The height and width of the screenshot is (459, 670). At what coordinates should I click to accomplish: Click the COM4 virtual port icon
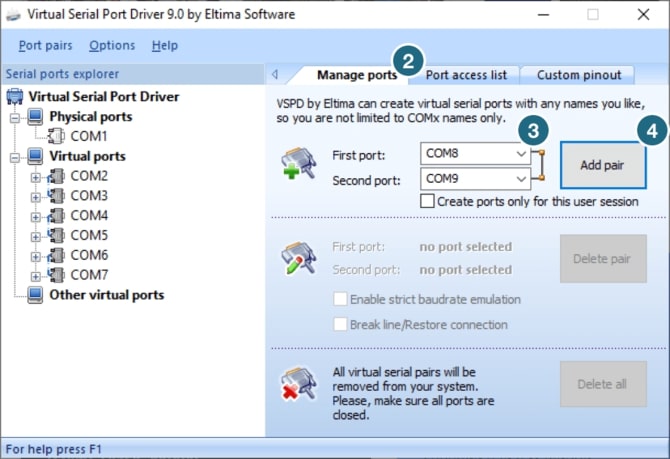point(56,215)
